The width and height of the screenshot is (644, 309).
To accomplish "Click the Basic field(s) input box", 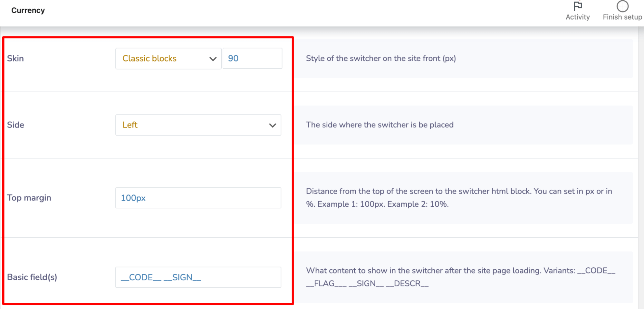I will click(198, 277).
